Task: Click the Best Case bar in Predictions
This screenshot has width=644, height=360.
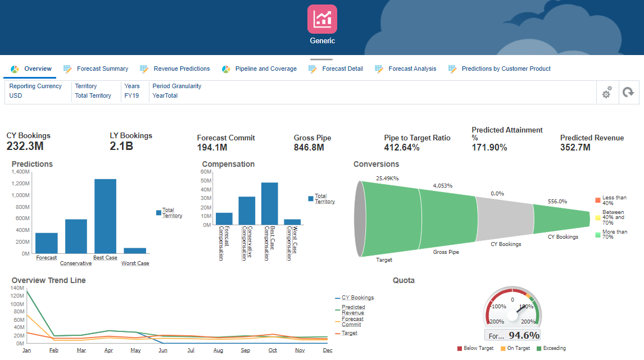Action: (105, 216)
